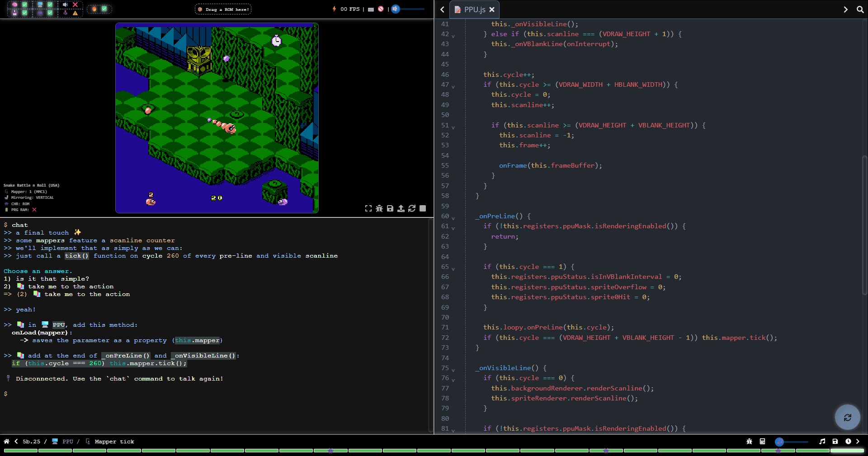
Task: Click the '5b.25' level label
Action: pos(31,442)
